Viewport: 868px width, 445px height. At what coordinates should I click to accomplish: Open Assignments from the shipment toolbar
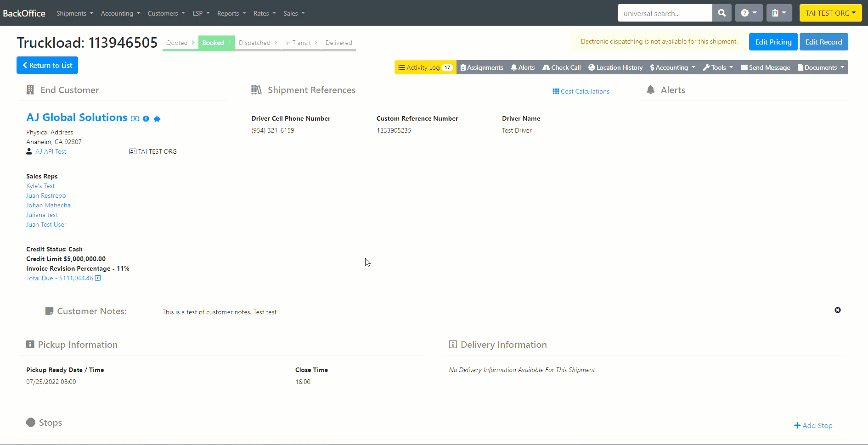click(482, 67)
